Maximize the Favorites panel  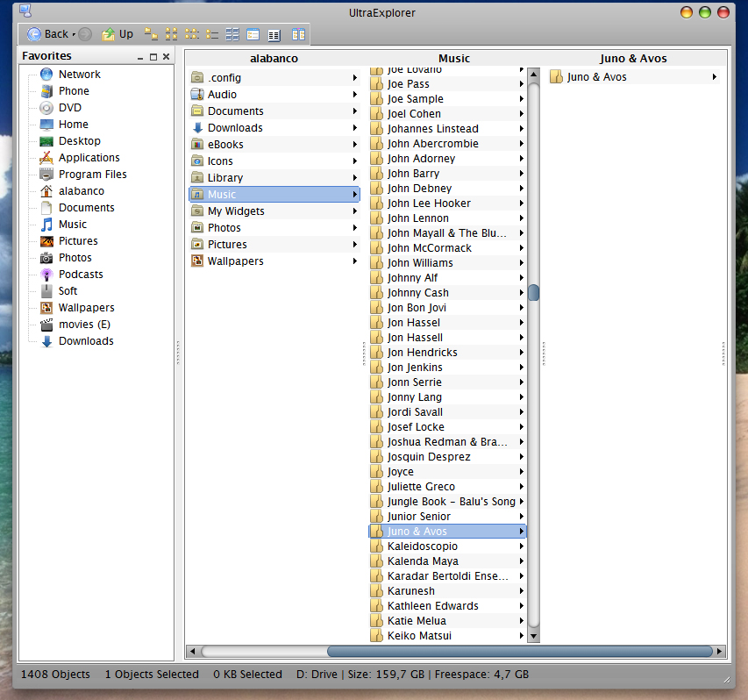(x=153, y=57)
